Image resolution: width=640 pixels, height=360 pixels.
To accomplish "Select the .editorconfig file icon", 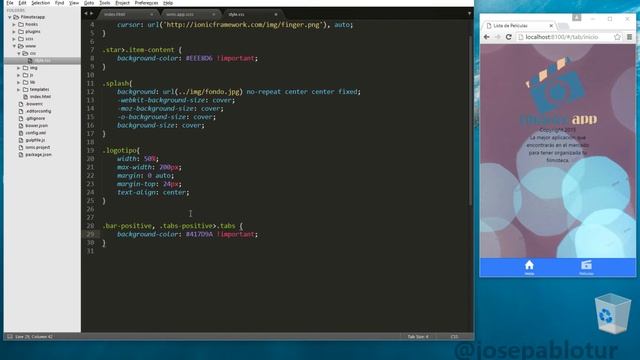I will [21, 111].
